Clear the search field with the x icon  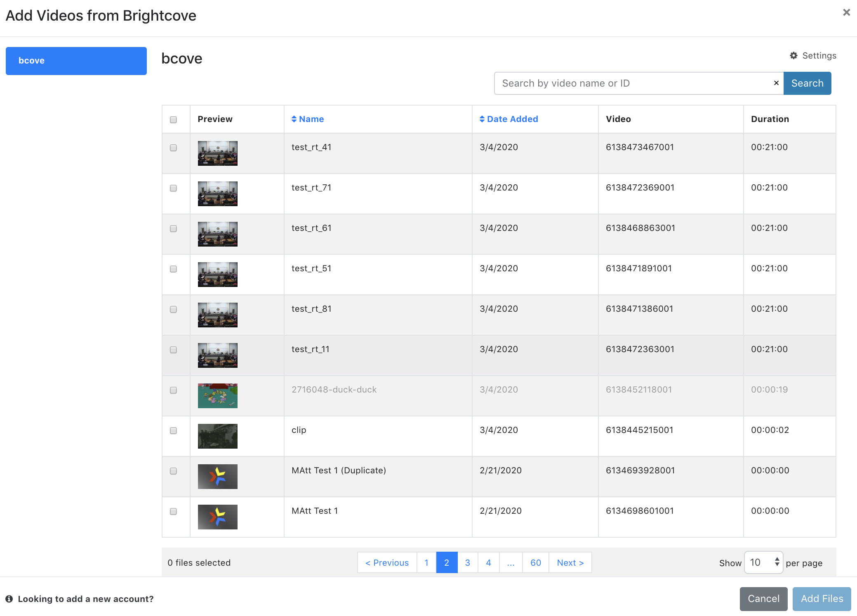click(776, 83)
